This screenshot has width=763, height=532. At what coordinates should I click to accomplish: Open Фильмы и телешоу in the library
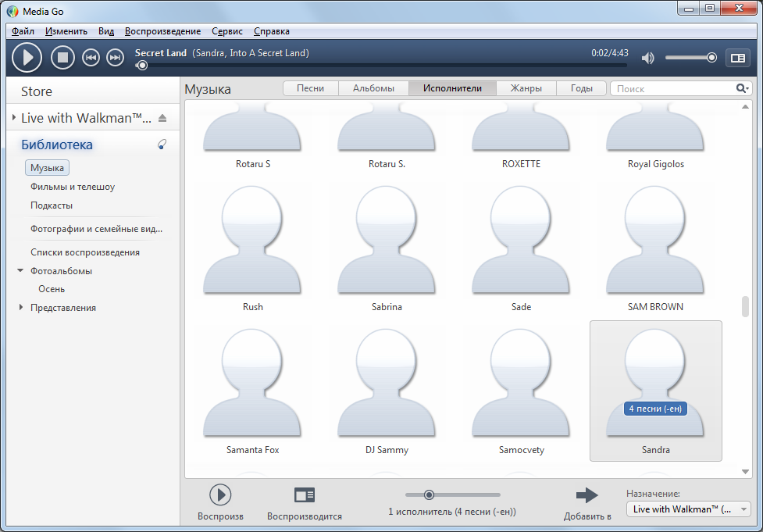[x=73, y=187]
